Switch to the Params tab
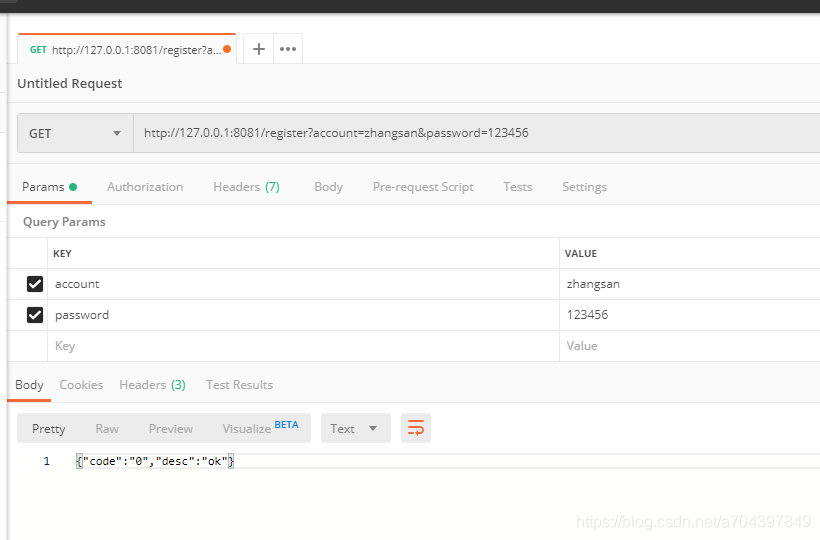Image resolution: width=820 pixels, height=540 pixels. (49, 187)
